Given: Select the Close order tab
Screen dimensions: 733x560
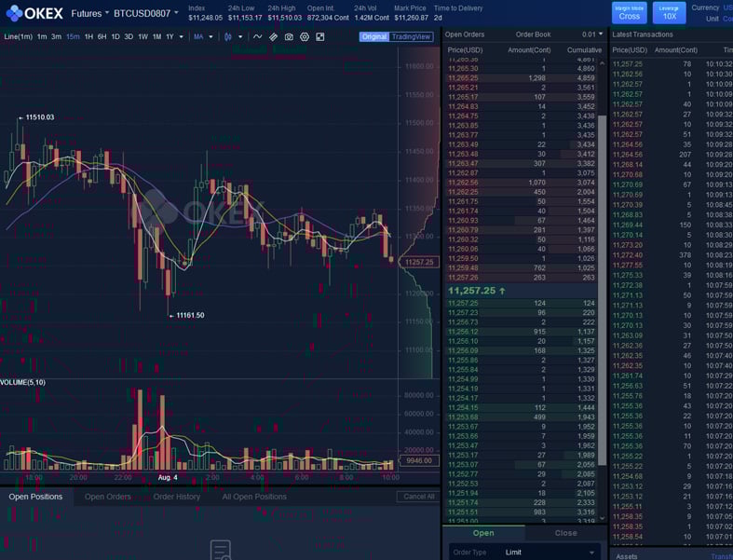Looking at the screenshot, I should click(x=565, y=533).
